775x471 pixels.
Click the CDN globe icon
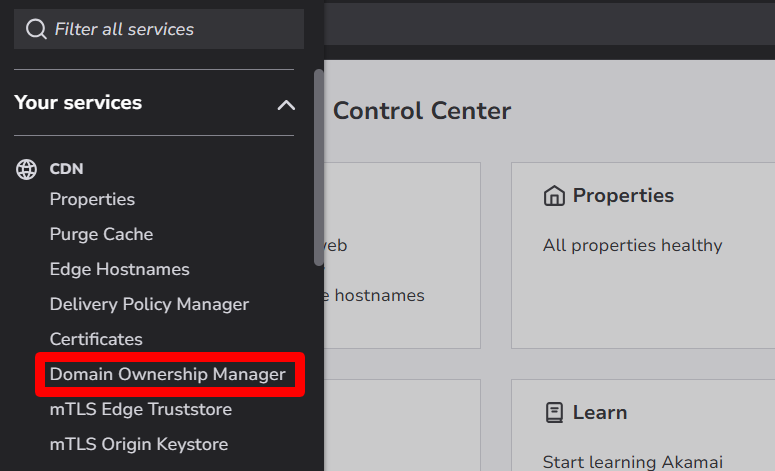point(27,169)
